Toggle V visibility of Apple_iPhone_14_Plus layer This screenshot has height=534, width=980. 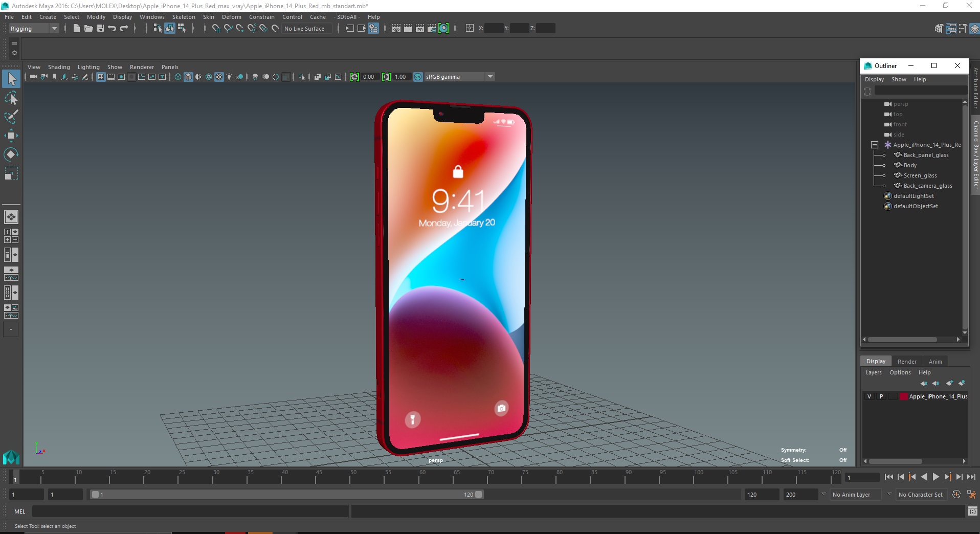coord(869,396)
